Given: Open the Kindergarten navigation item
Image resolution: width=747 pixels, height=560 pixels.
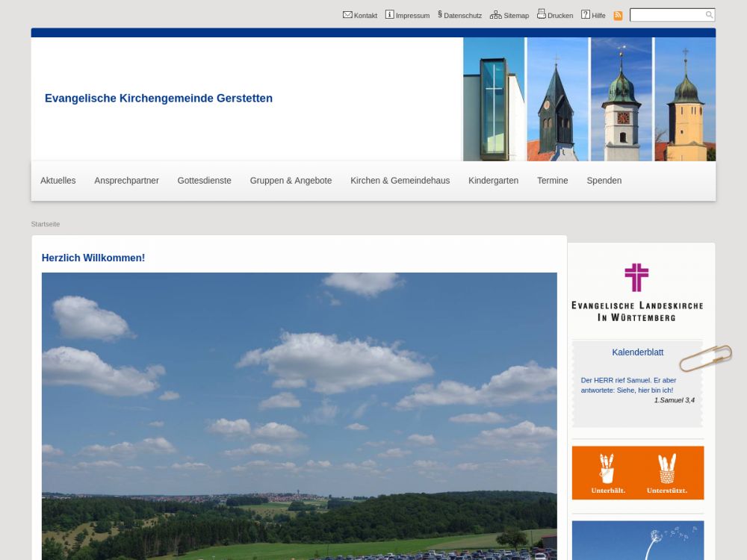Looking at the screenshot, I should [x=493, y=181].
